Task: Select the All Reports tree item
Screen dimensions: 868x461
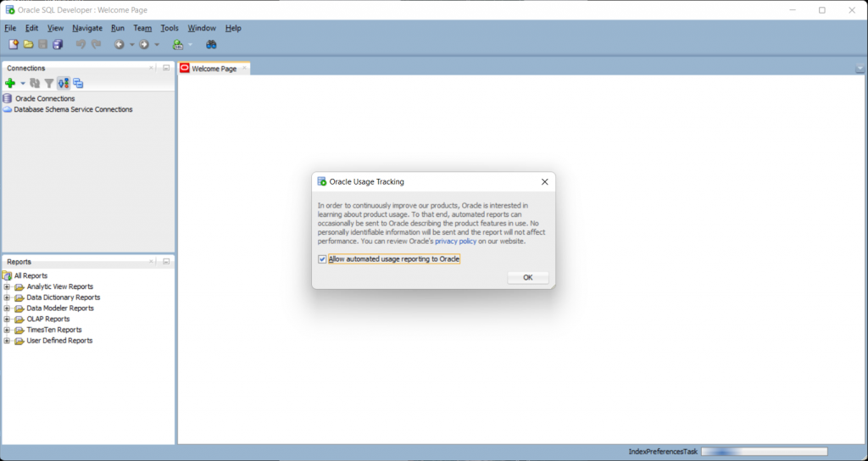Action: tap(31, 275)
